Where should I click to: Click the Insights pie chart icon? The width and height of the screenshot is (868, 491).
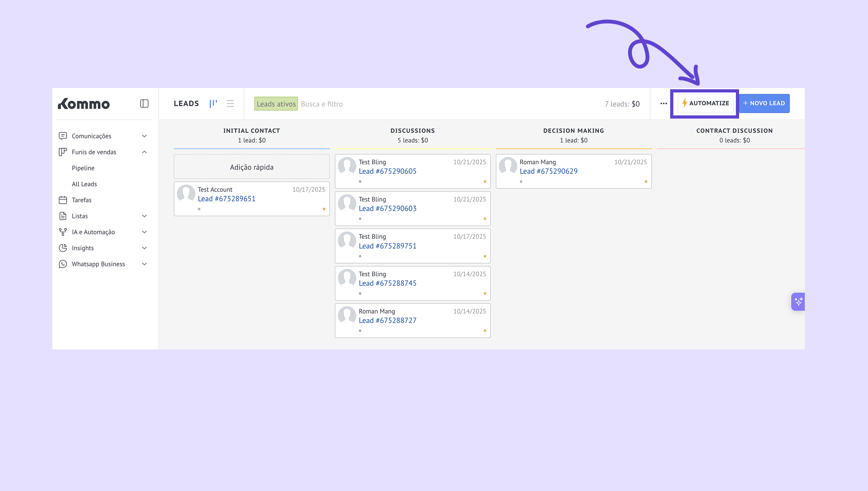[x=63, y=248]
